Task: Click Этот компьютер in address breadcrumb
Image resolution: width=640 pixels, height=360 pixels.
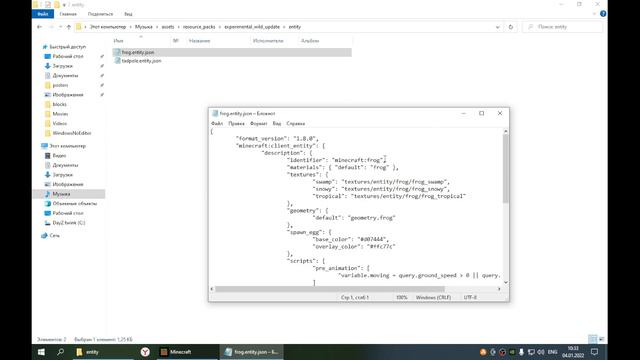Action: (108, 27)
